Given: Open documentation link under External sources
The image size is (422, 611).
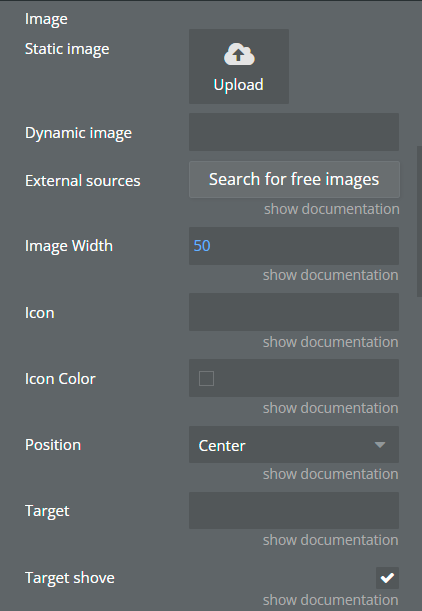Looking at the screenshot, I should (332, 209).
